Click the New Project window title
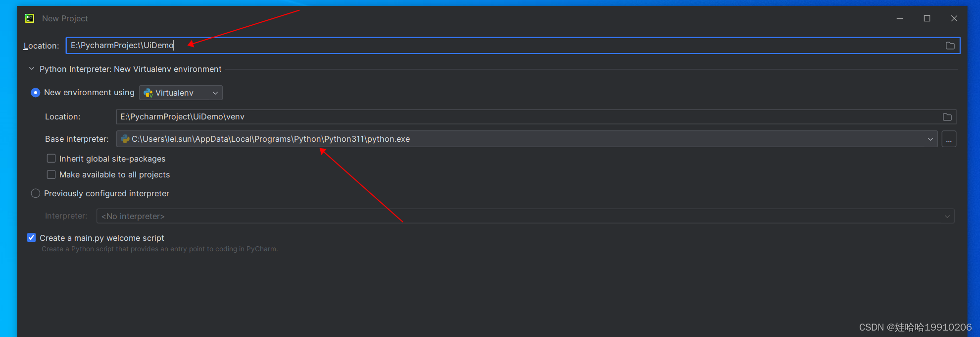The width and height of the screenshot is (980, 337). coord(65,18)
